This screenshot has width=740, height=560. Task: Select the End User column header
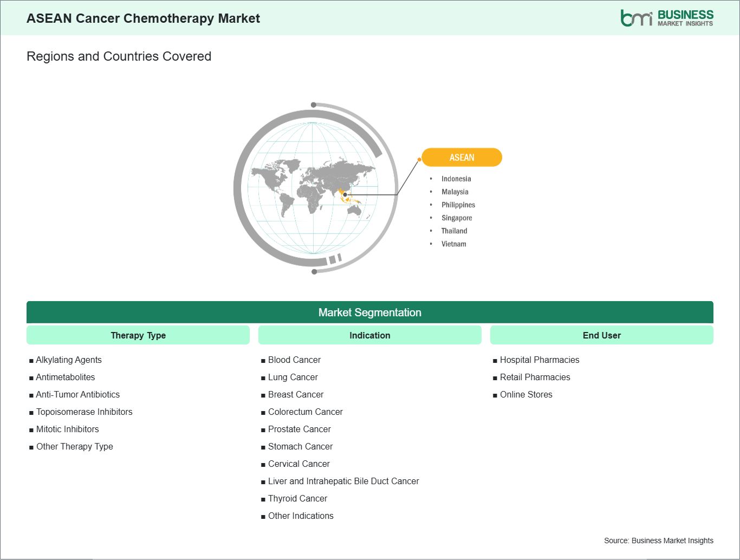coord(601,335)
